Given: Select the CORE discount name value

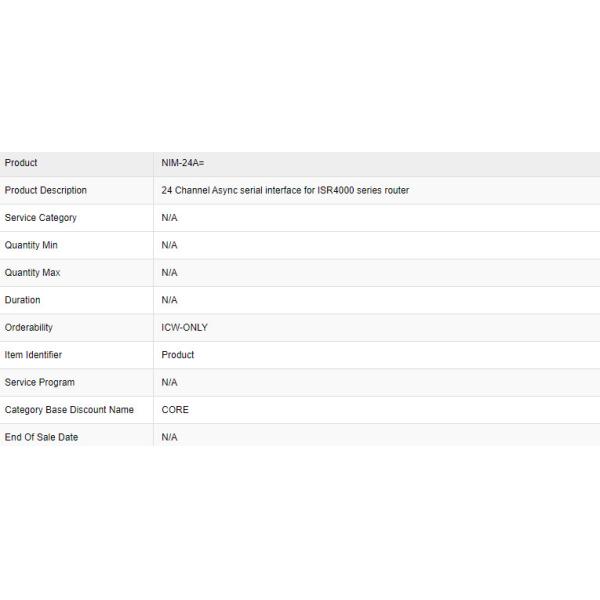Looking at the screenshot, I should point(175,410).
